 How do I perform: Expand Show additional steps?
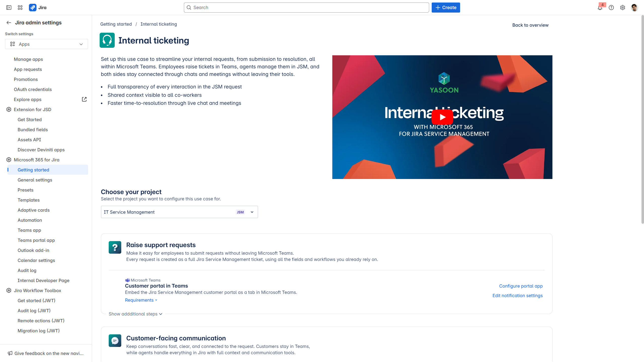click(135, 314)
